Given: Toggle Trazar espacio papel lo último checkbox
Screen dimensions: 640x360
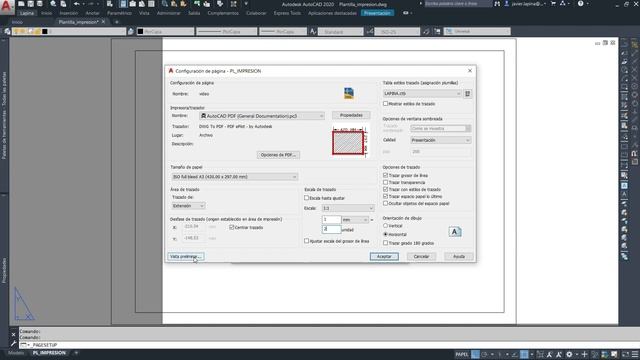Looking at the screenshot, I should coord(385,196).
